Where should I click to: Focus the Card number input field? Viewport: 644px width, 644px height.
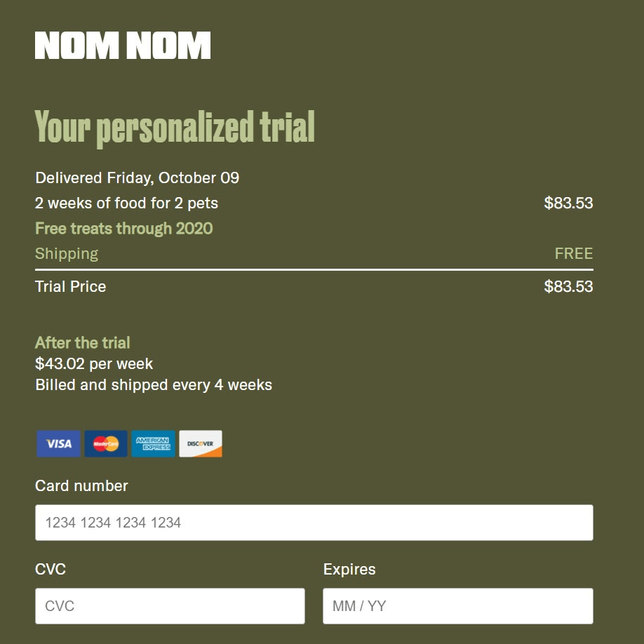click(314, 523)
